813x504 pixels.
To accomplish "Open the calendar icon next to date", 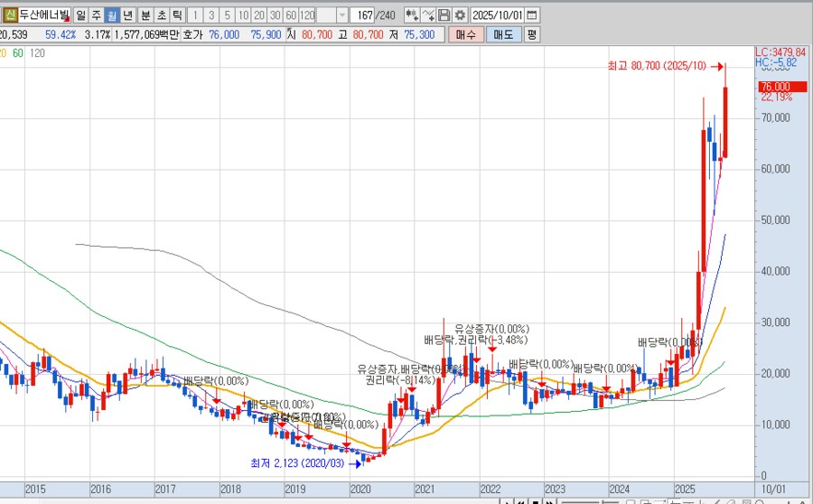I will [x=531, y=15].
